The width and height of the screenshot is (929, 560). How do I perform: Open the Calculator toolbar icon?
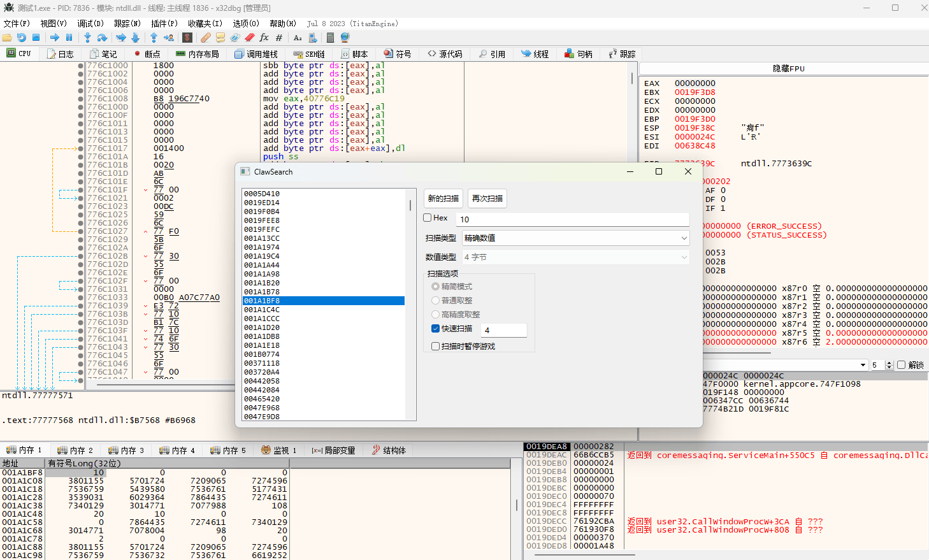[331, 38]
